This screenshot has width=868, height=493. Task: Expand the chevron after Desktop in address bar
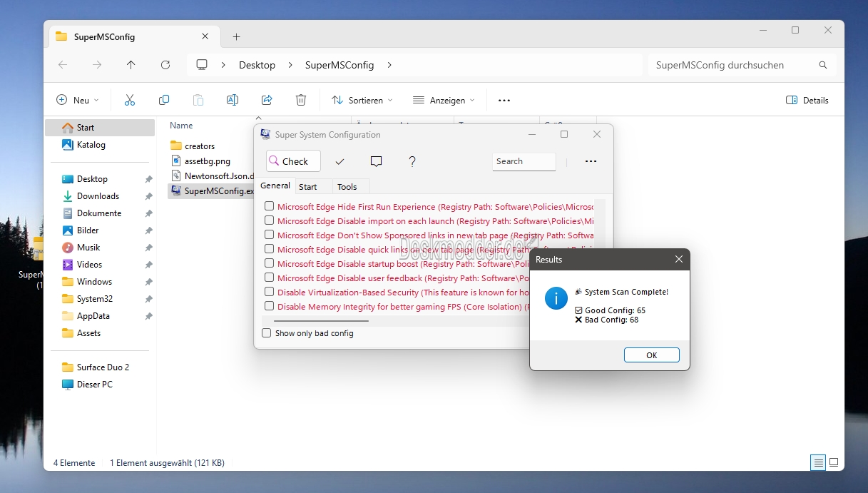(290, 65)
